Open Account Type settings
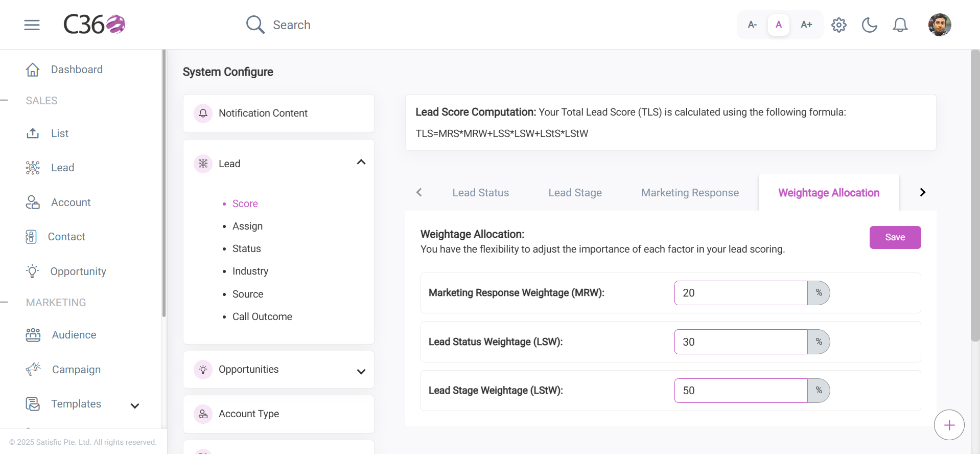Screen dimensions: 980x454 (278, 414)
